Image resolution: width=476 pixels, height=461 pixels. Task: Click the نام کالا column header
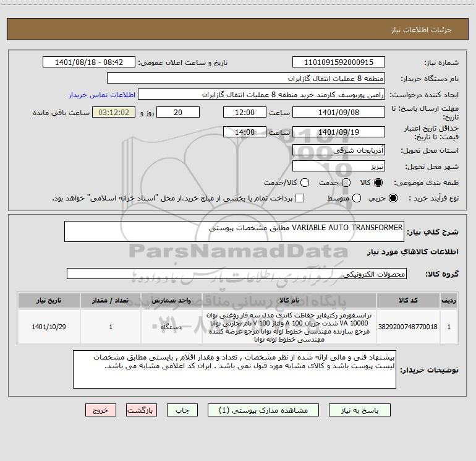(289, 300)
